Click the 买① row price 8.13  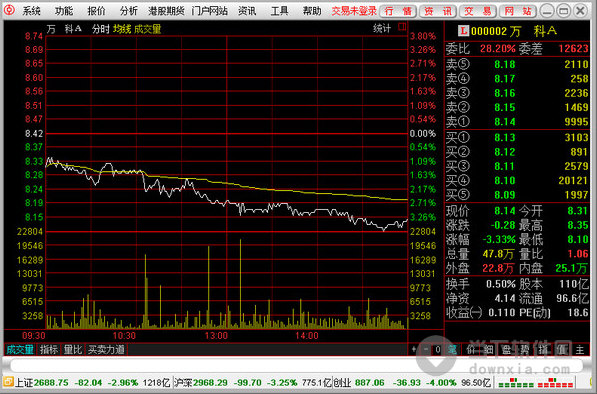pyautogui.click(x=505, y=137)
